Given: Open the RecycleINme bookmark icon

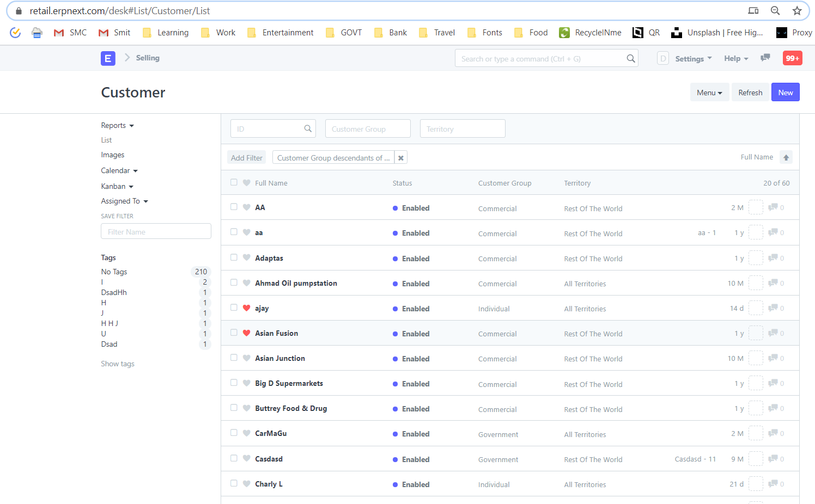Looking at the screenshot, I should 564,32.
